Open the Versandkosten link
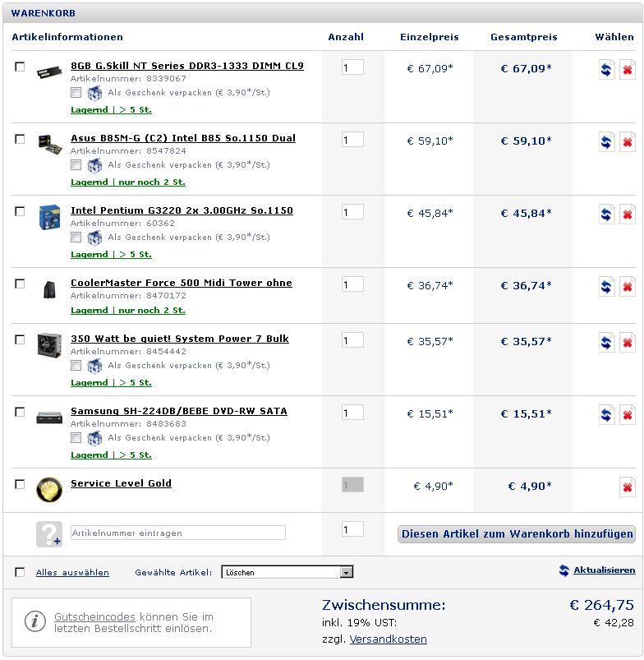Screen dimensions: 644x660 (x=388, y=639)
